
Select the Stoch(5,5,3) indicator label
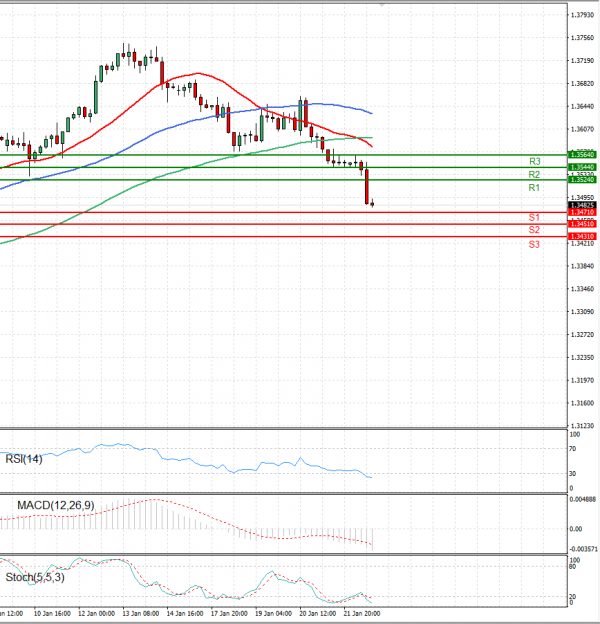click(x=35, y=577)
